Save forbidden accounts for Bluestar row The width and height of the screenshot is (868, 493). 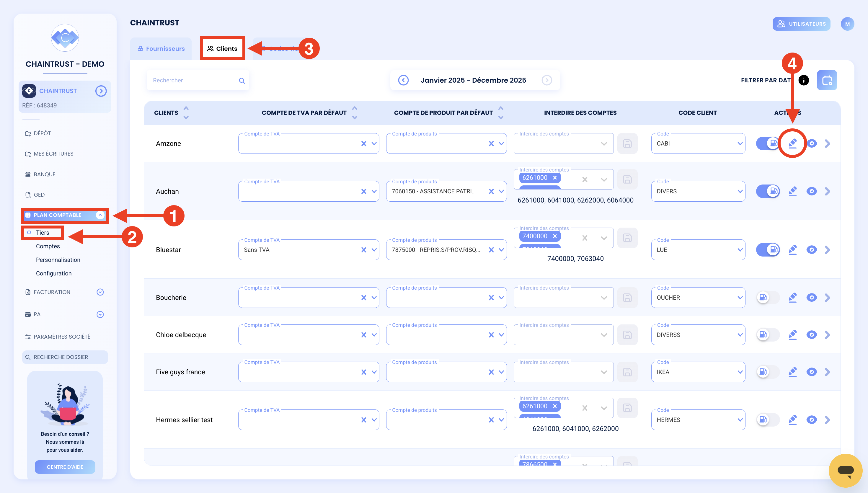[627, 238]
